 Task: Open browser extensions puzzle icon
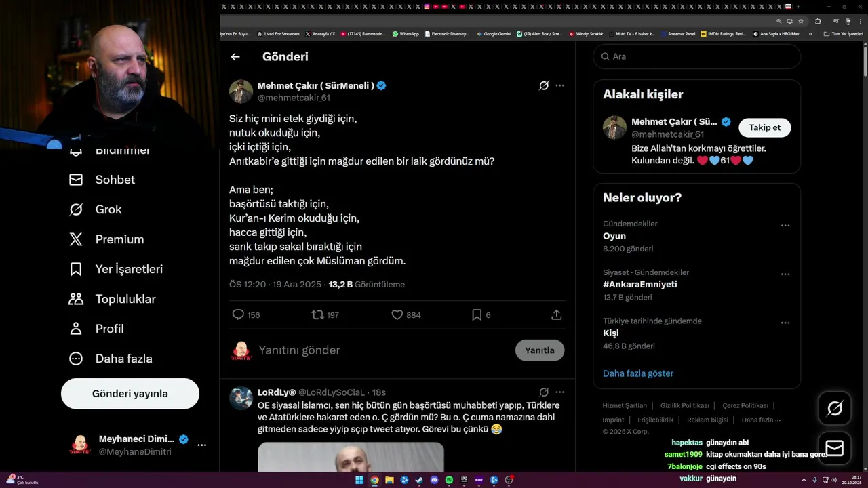(x=818, y=21)
